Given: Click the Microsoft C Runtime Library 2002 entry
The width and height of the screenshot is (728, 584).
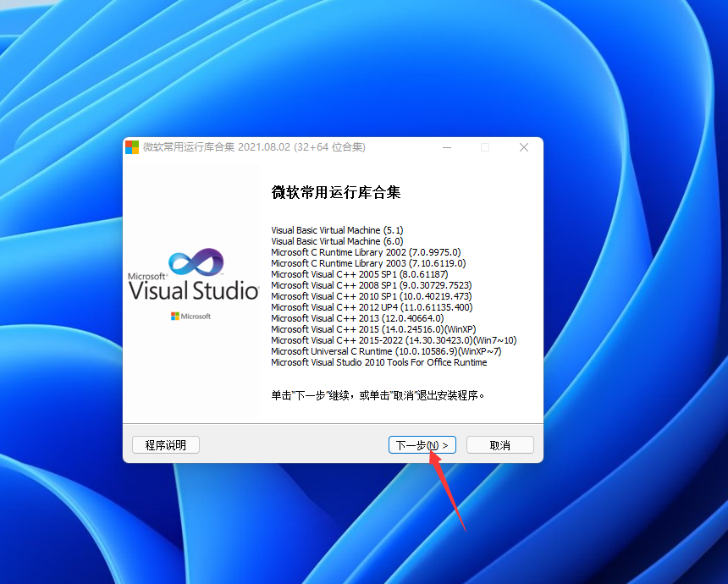Looking at the screenshot, I should [x=366, y=252].
